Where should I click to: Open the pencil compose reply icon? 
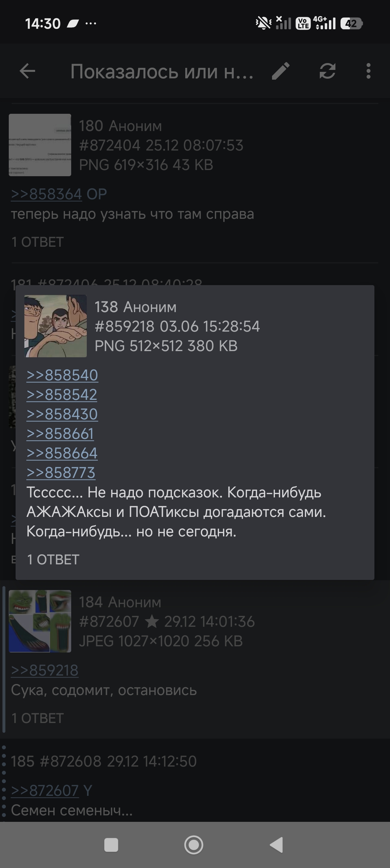point(280,71)
